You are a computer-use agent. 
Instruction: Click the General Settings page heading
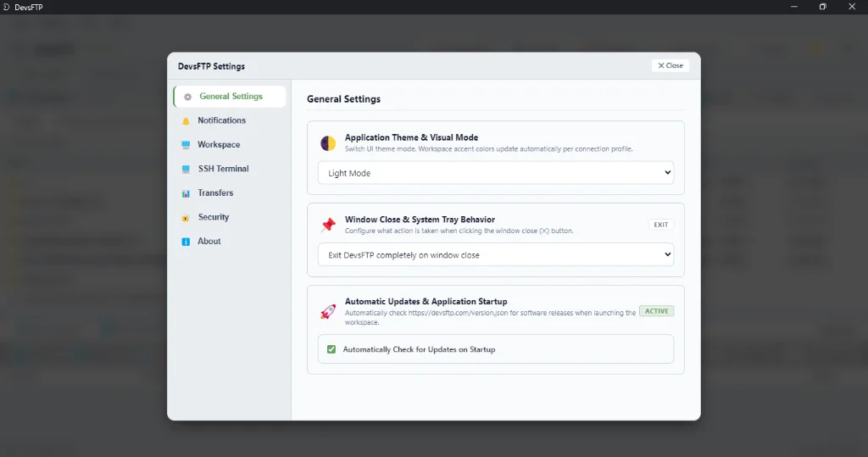(344, 99)
